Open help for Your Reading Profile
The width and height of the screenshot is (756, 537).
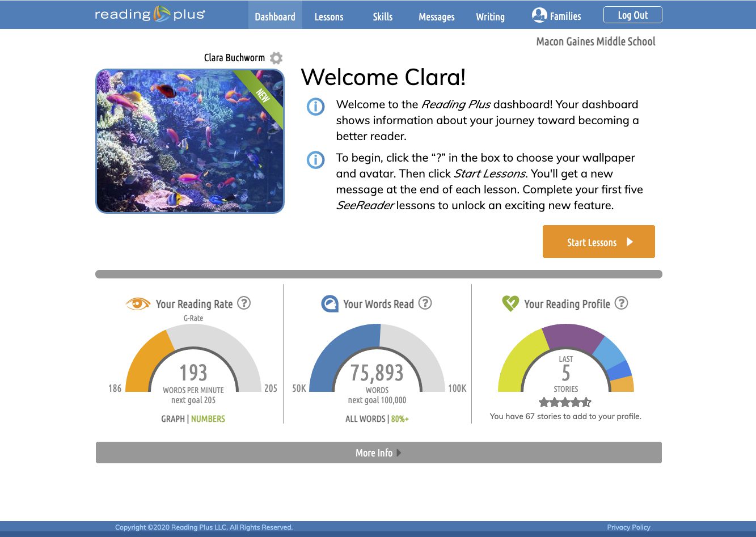click(x=621, y=303)
